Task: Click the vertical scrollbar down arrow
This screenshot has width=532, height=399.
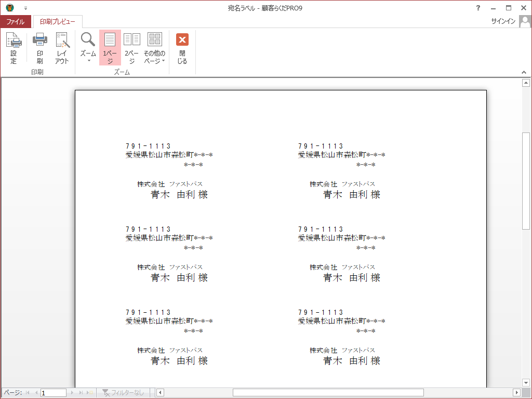Action: click(x=526, y=383)
